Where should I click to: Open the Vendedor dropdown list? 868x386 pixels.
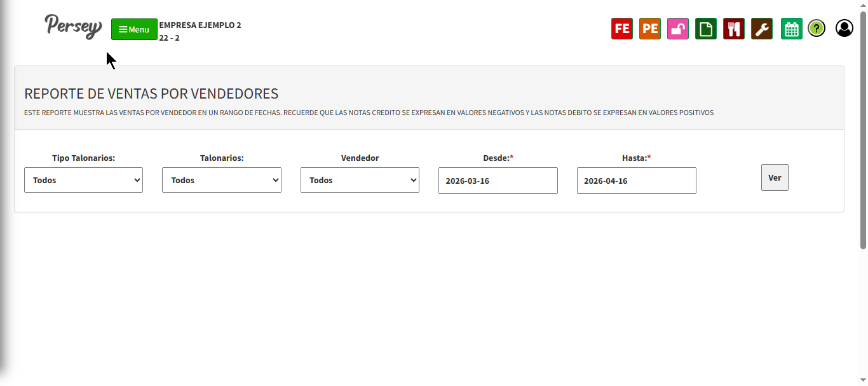(360, 180)
